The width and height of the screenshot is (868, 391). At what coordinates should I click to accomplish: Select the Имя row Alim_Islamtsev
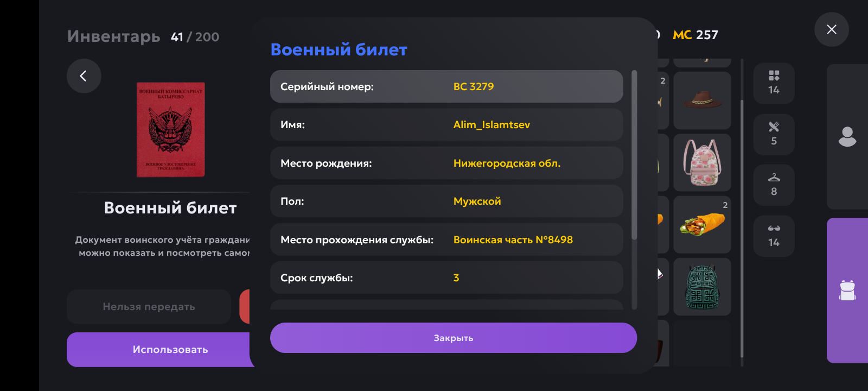(446, 125)
